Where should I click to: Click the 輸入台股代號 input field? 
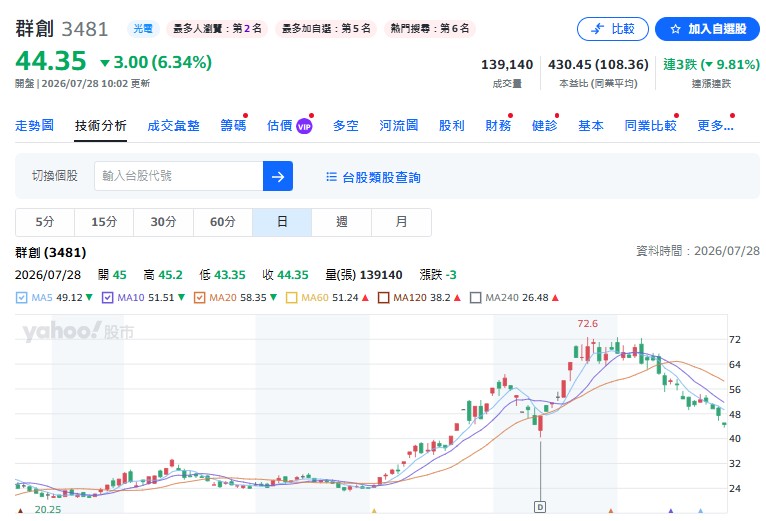179,176
